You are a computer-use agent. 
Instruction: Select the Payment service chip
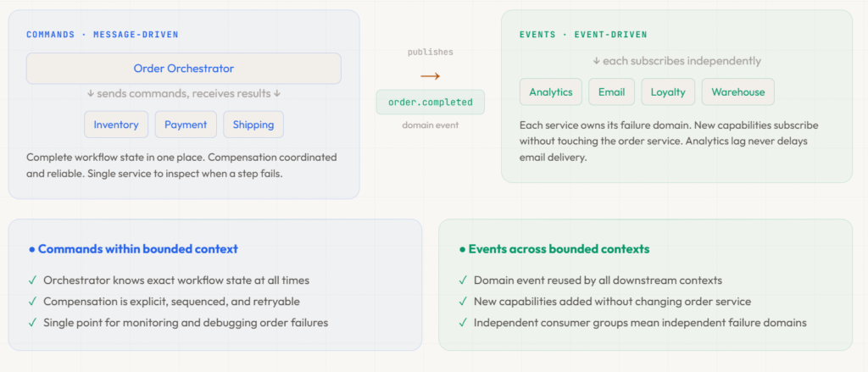pyautogui.click(x=186, y=125)
